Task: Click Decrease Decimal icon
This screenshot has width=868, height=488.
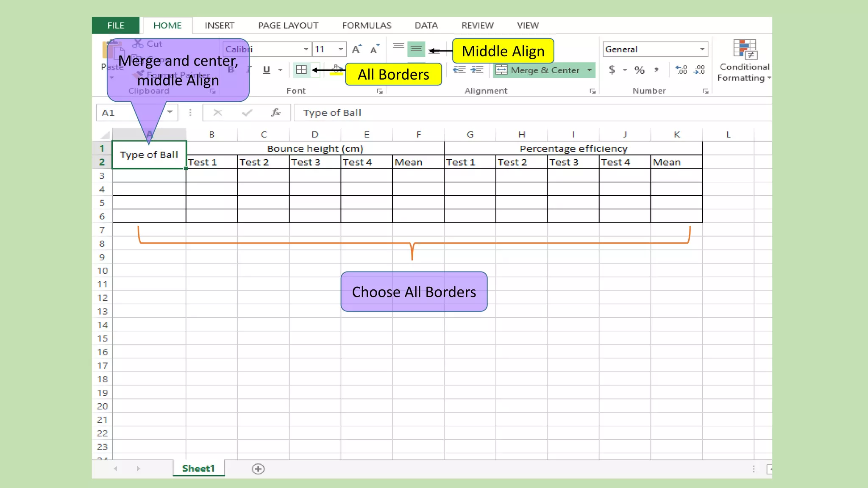Action: pos(699,70)
